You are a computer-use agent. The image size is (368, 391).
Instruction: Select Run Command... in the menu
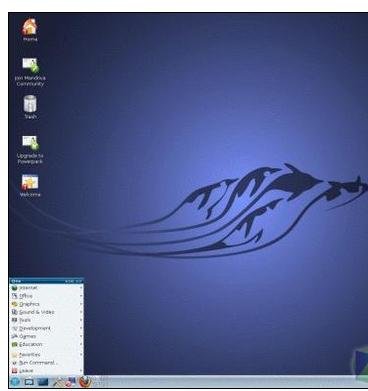pyautogui.click(x=46, y=363)
